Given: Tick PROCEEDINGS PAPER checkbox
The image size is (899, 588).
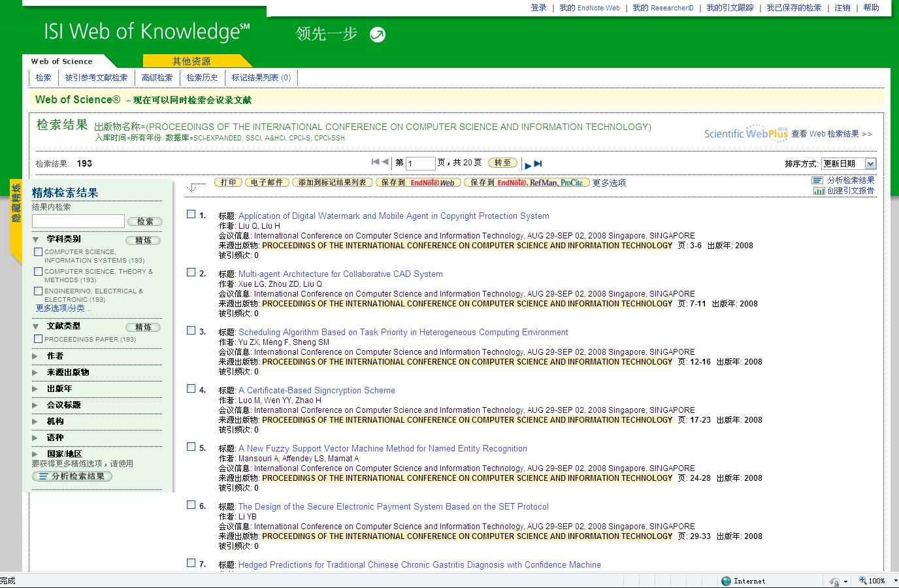Looking at the screenshot, I should (38, 339).
